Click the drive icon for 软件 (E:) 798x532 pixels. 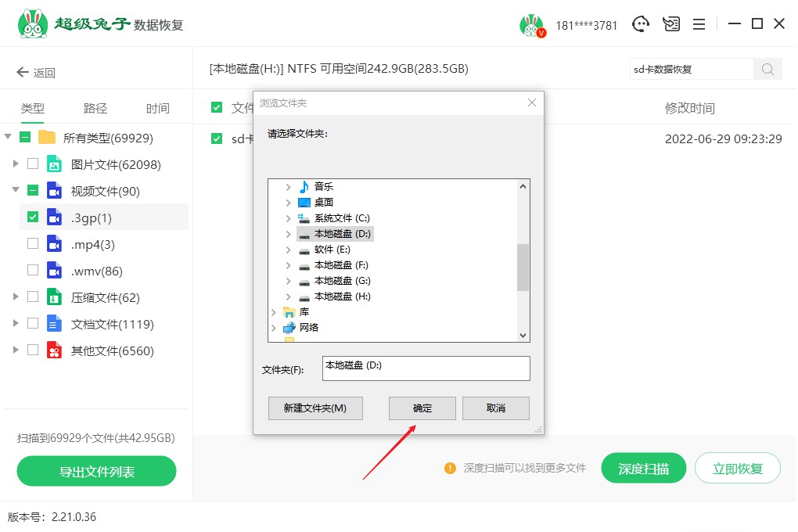point(304,250)
